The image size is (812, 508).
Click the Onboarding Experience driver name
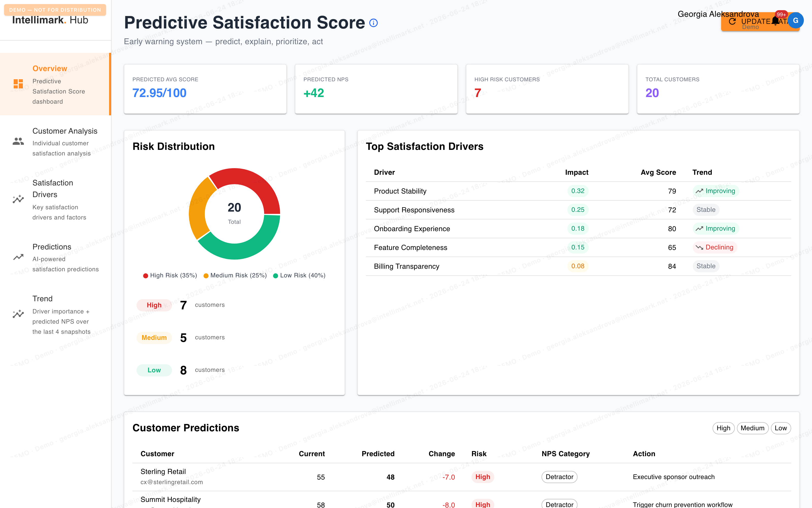(412, 229)
